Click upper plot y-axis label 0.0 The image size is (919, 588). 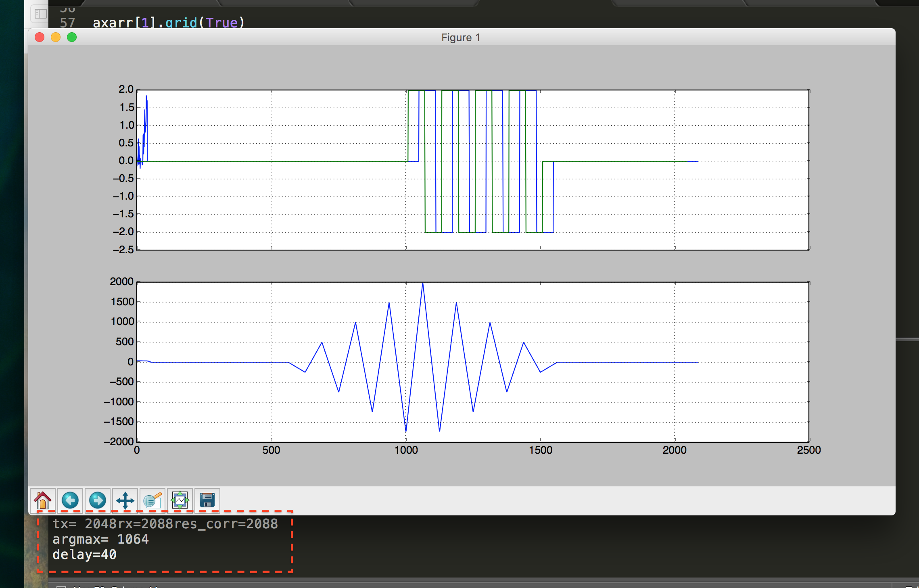(x=126, y=161)
